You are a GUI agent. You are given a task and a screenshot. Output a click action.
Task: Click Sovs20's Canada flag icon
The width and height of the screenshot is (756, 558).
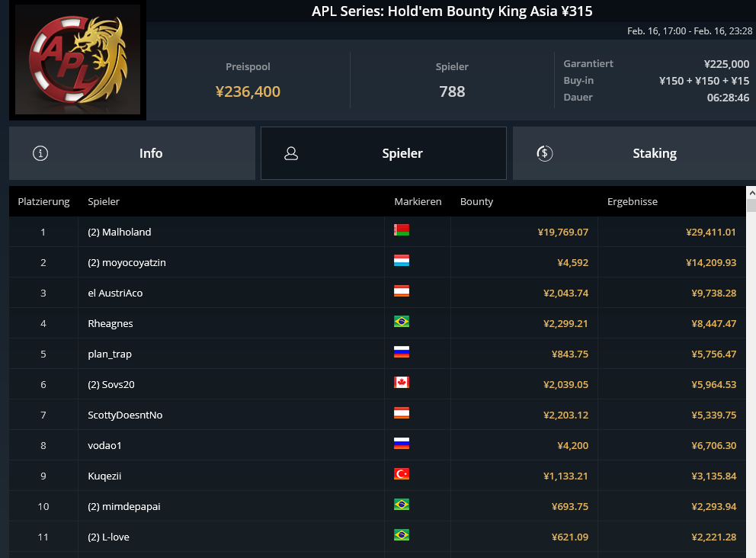click(402, 383)
